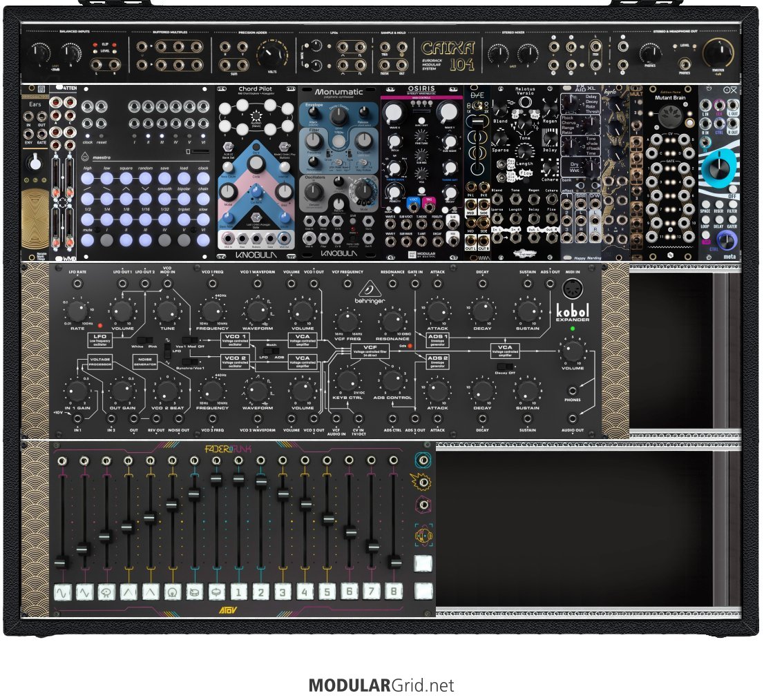Tap the Maestro 'random' button
The width and height of the screenshot is (764, 700).
[145, 179]
